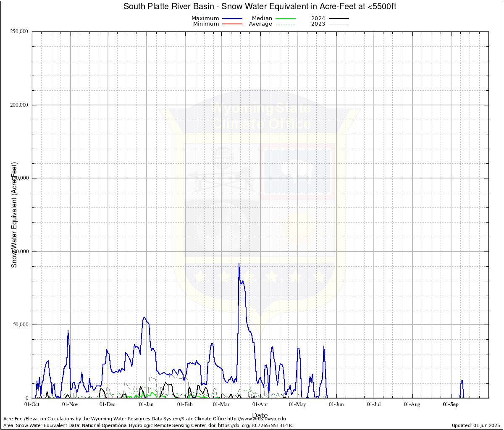Click the 50,000 y-axis label
The image size is (504, 430).
click(x=20, y=325)
